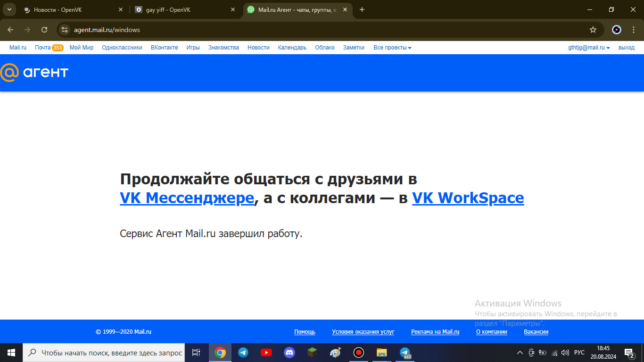Click the browser profile avatar icon
The height and width of the screenshot is (362, 644).
click(616, 30)
